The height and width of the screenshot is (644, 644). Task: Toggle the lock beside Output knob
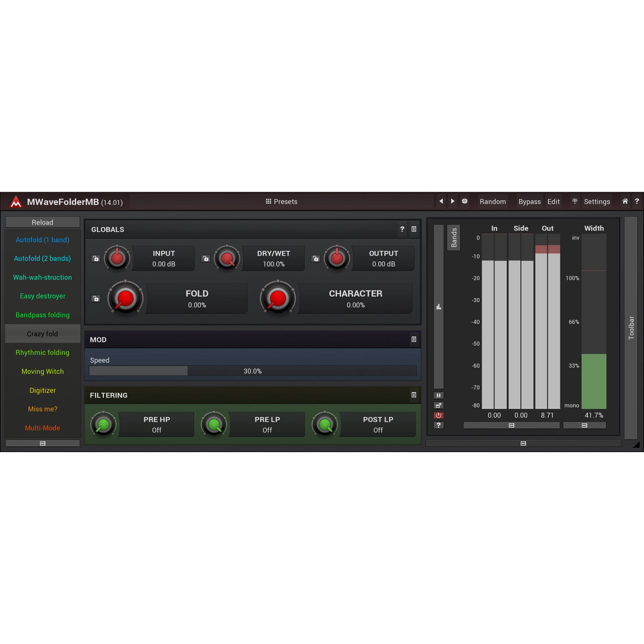pos(315,259)
